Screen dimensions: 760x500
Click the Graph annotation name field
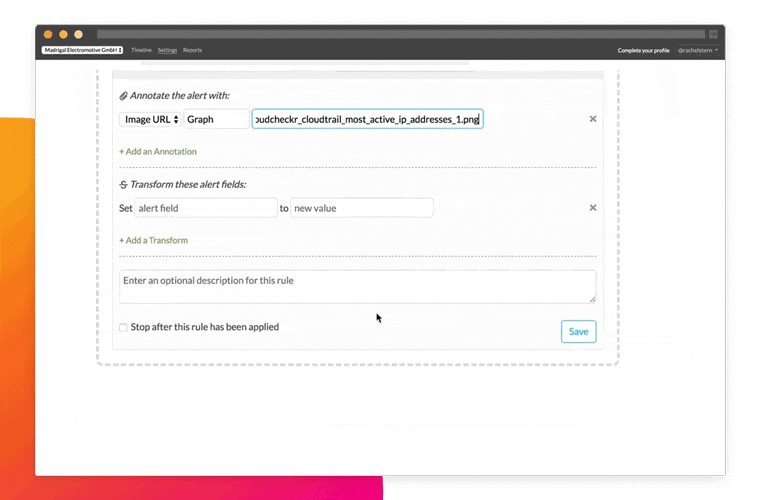[x=216, y=119]
